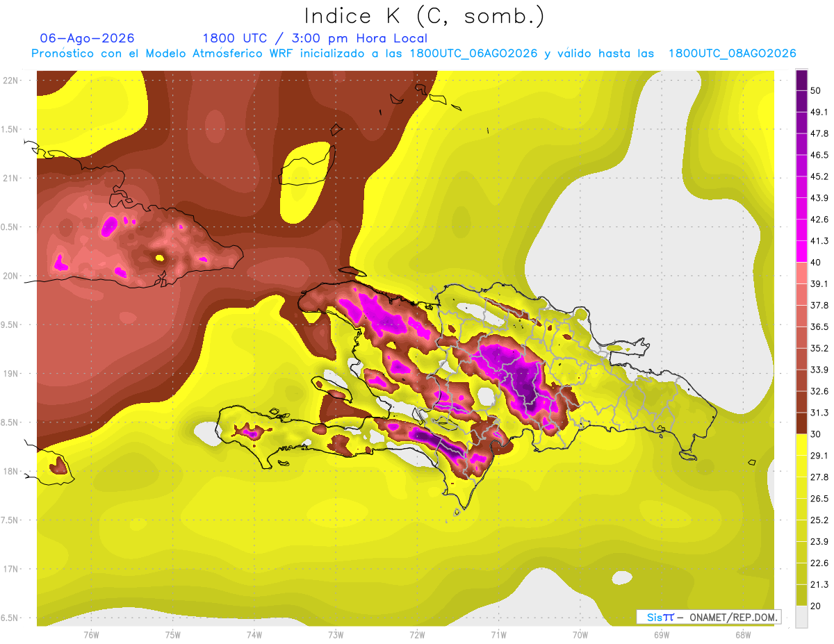Click the legend value "40"
The height and width of the screenshot is (644, 834).
[x=816, y=262]
